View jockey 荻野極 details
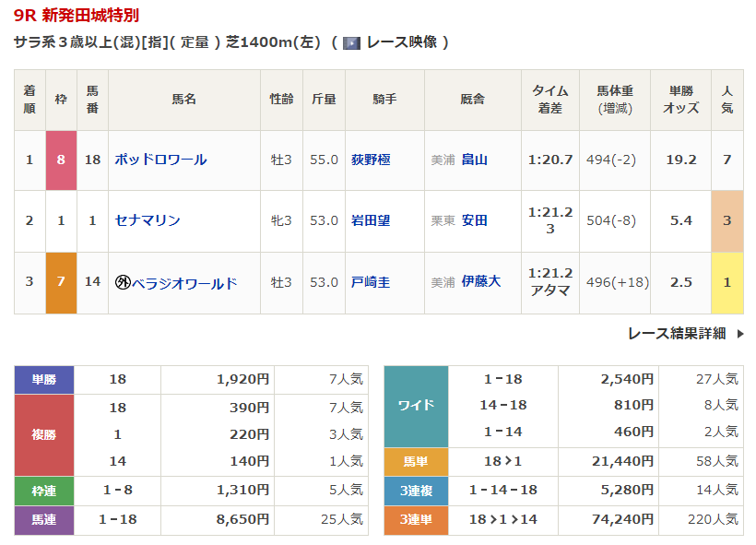This screenshot has width=756, height=545. click(x=371, y=160)
